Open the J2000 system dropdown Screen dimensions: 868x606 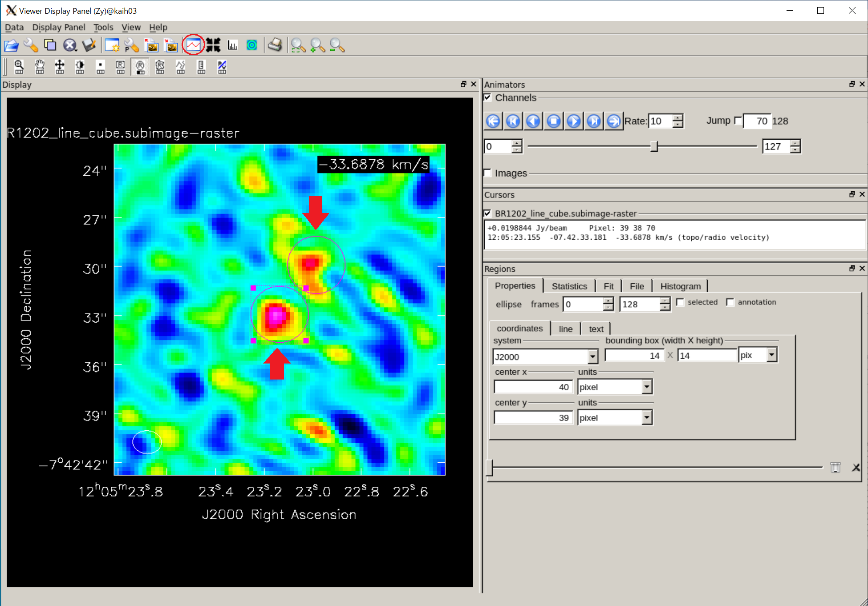(592, 356)
